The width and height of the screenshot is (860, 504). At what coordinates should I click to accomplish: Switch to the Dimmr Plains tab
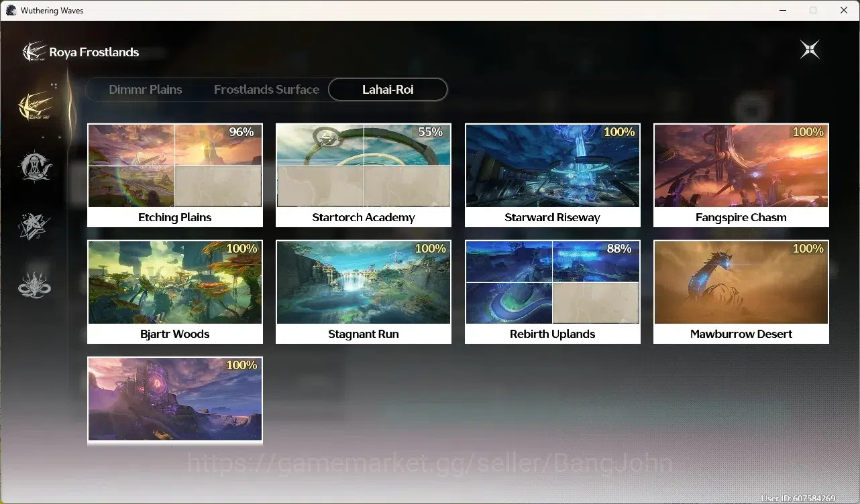point(146,89)
